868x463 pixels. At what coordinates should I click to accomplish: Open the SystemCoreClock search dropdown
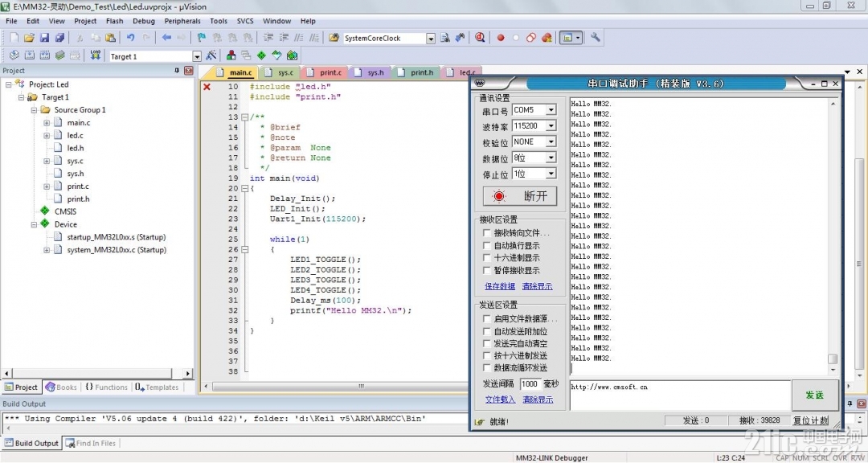[431, 39]
